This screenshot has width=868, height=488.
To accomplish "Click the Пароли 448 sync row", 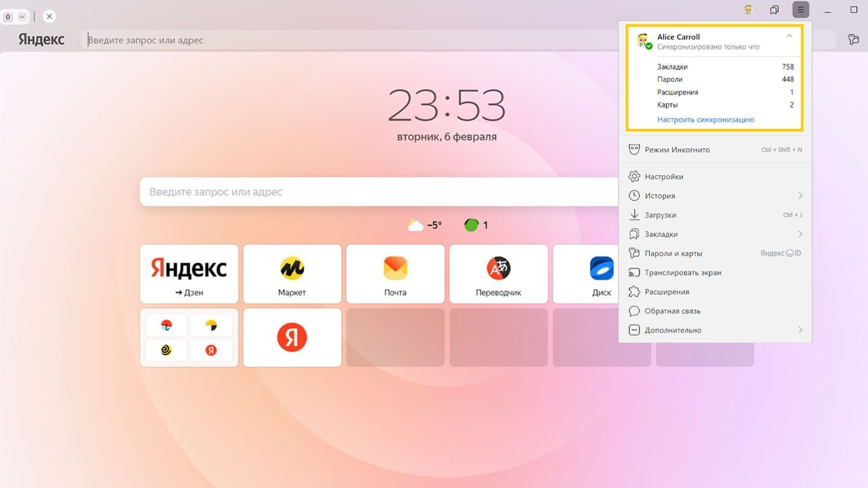I will click(725, 80).
